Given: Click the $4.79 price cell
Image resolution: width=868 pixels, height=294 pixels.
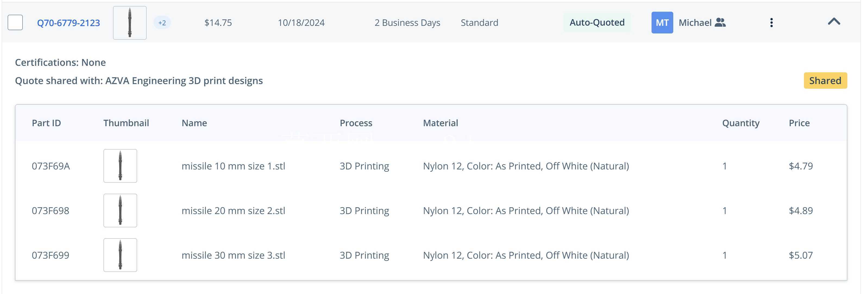Looking at the screenshot, I should point(801,166).
